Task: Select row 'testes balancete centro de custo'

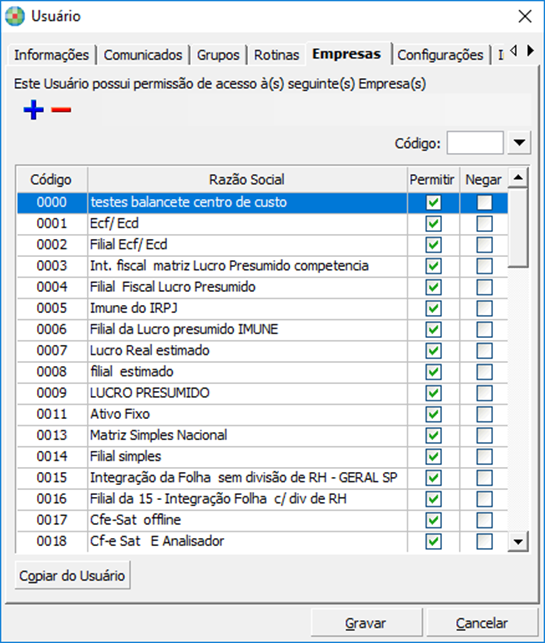Action: coord(262,203)
